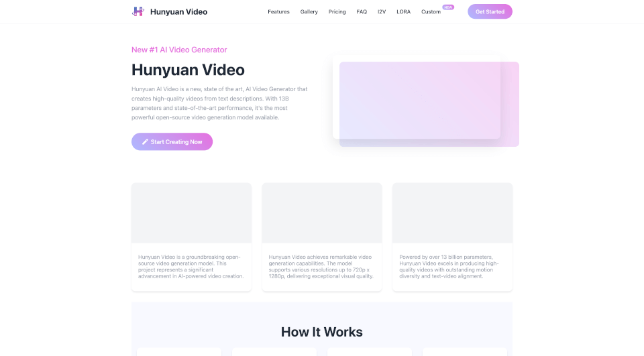Click the large 'Hunyuan Video' hero heading
The height and width of the screenshot is (356, 644).
tap(188, 70)
